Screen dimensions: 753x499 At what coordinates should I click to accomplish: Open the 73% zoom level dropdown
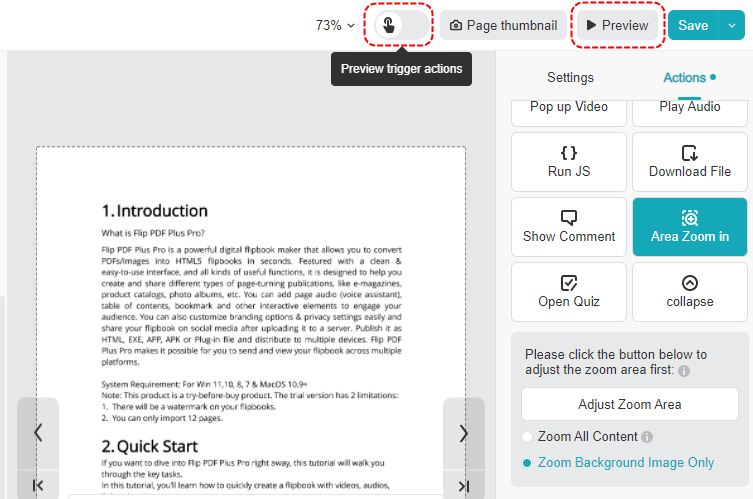tap(335, 25)
